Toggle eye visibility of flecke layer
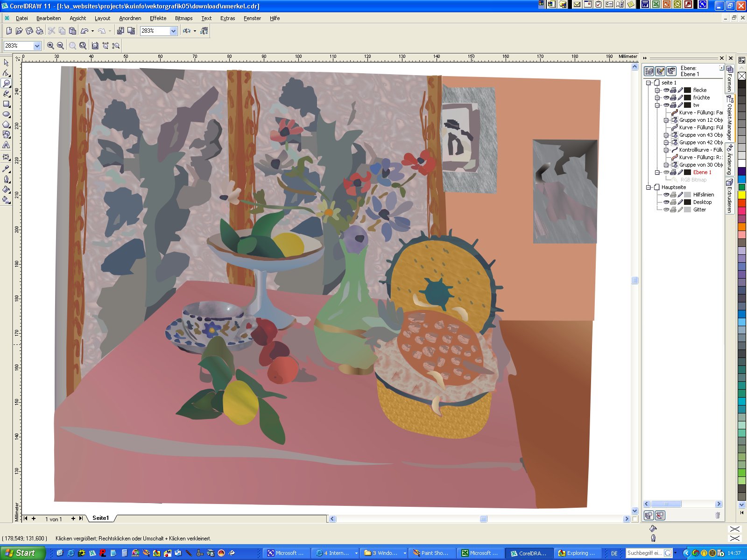The image size is (747, 560). (x=666, y=90)
